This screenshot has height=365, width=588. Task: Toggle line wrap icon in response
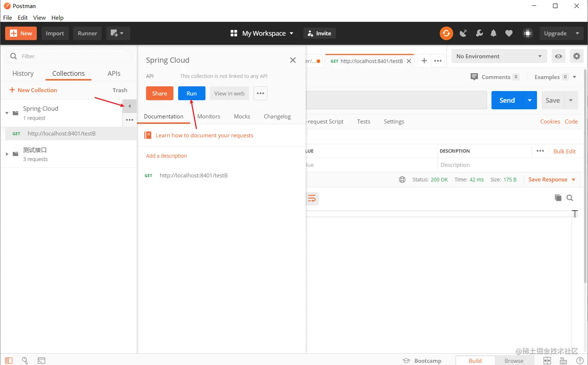(x=312, y=199)
